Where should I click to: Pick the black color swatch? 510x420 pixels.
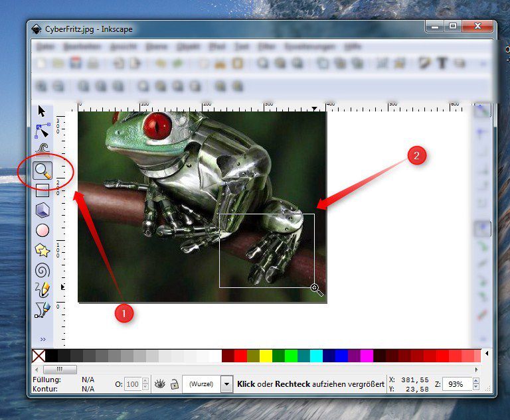click(51, 356)
